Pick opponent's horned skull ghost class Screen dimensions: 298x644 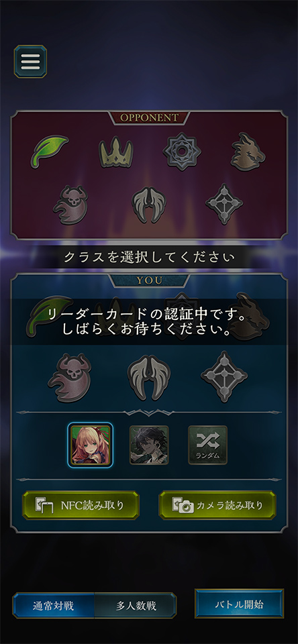[x=70, y=204]
